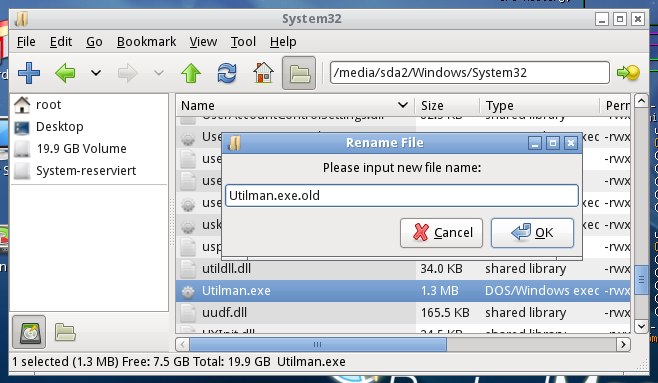Sort by the Name column header
This screenshot has width=658, height=383.
tap(295, 105)
